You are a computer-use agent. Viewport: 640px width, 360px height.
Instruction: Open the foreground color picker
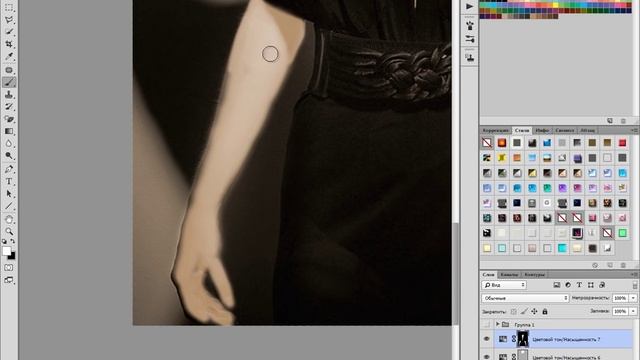(6, 251)
